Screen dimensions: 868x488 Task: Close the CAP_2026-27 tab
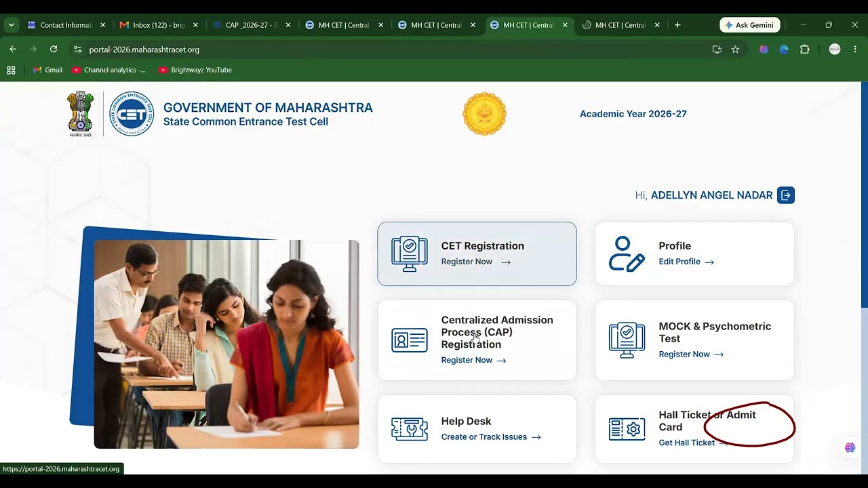[288, 25]
